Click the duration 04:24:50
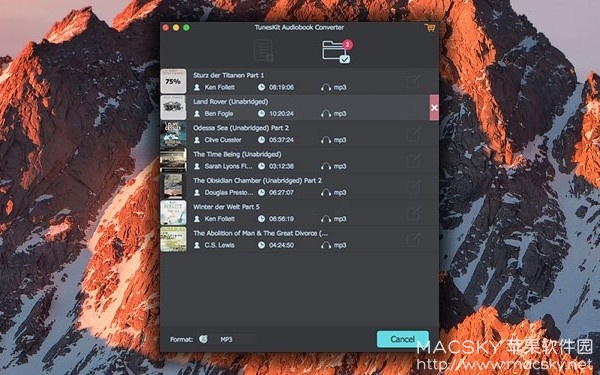 pos(281,245)
